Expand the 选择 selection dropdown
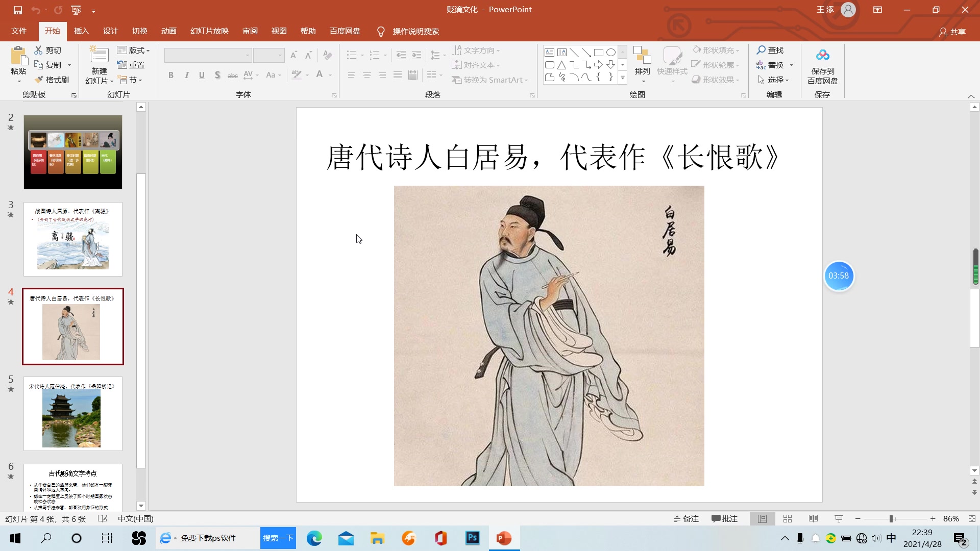Image resolution: width=980 pixels, height=551 pixels. tap(774, 80)
